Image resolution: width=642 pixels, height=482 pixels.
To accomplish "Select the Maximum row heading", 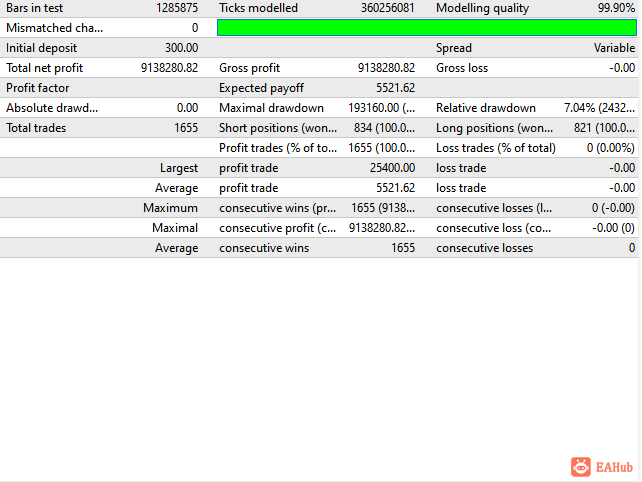I will point(170,208).
